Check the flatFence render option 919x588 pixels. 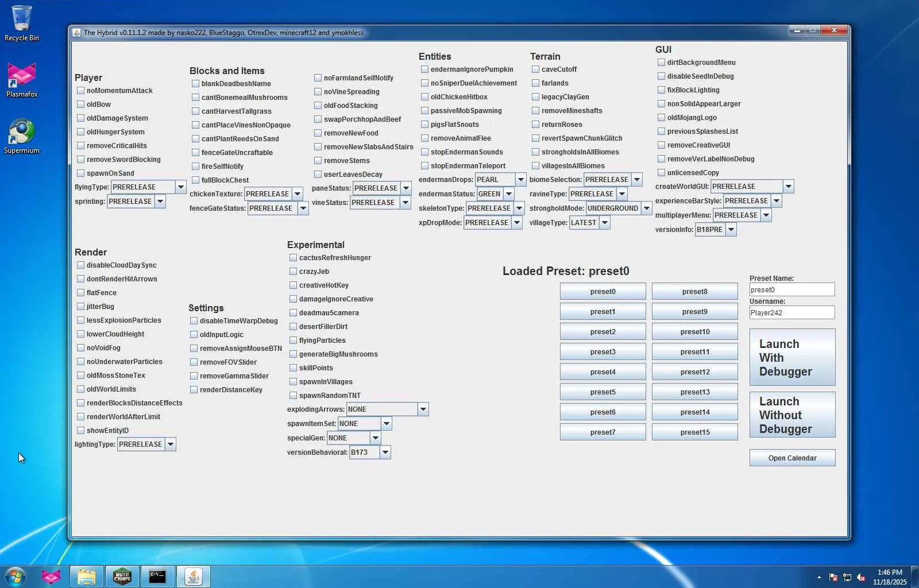click(81, 293)
